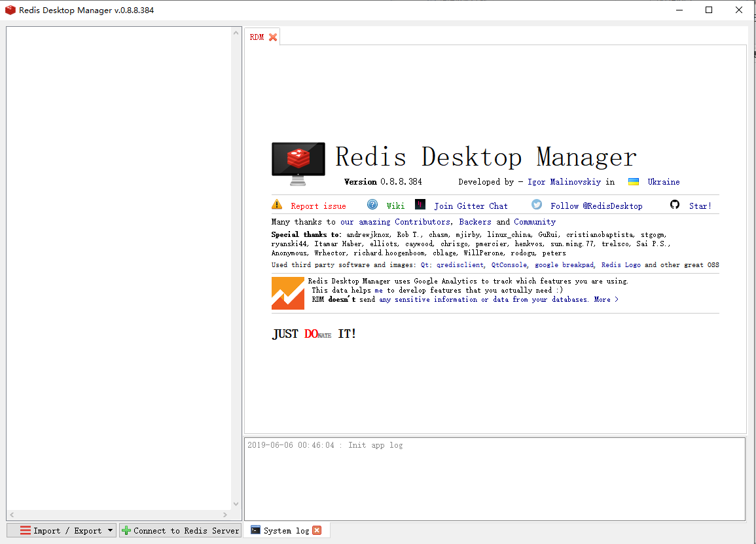The image size is (756, 544).
Task: Click the System log terminal icon
Action: coord(255,530)
